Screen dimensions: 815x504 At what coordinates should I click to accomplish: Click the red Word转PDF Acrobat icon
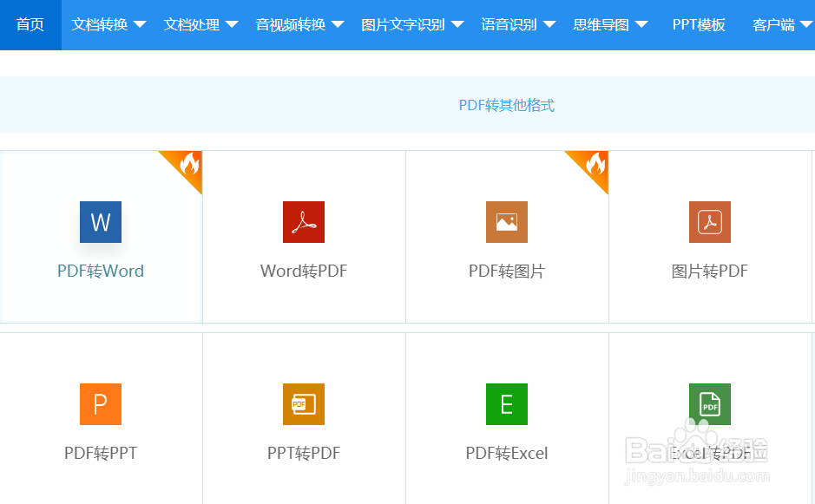click(304, 222)
